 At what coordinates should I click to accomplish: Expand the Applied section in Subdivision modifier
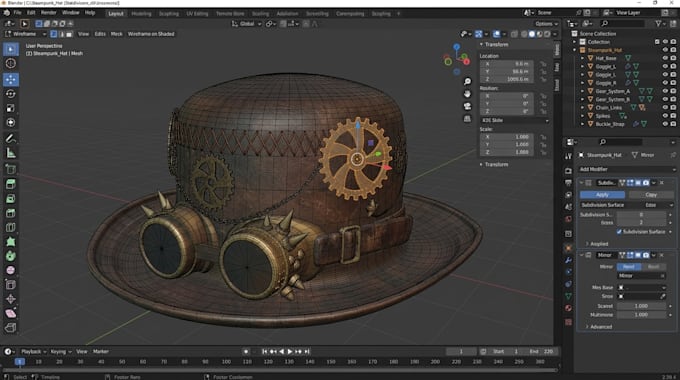pyautogui.click(x=598, y=244)
